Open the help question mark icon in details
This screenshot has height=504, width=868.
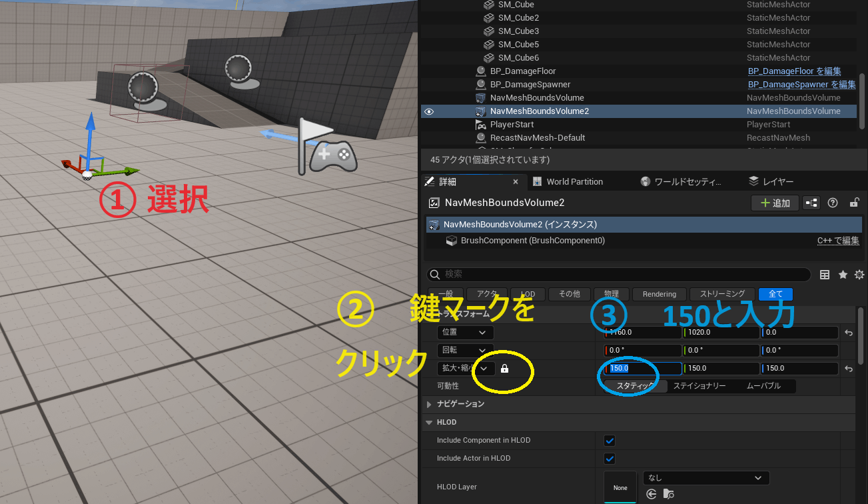coord(832,203)
